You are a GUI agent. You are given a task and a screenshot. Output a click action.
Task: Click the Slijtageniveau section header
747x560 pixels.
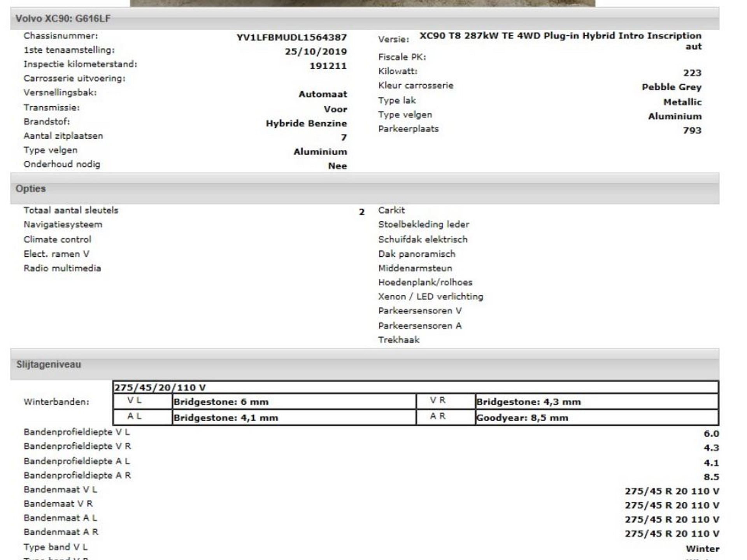pos(365,364)
